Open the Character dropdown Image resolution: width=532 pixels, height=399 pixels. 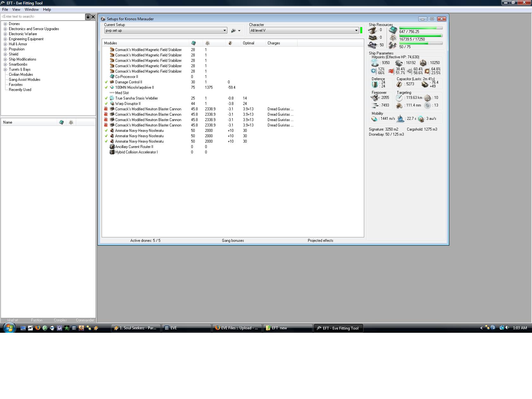click(304, 30)
